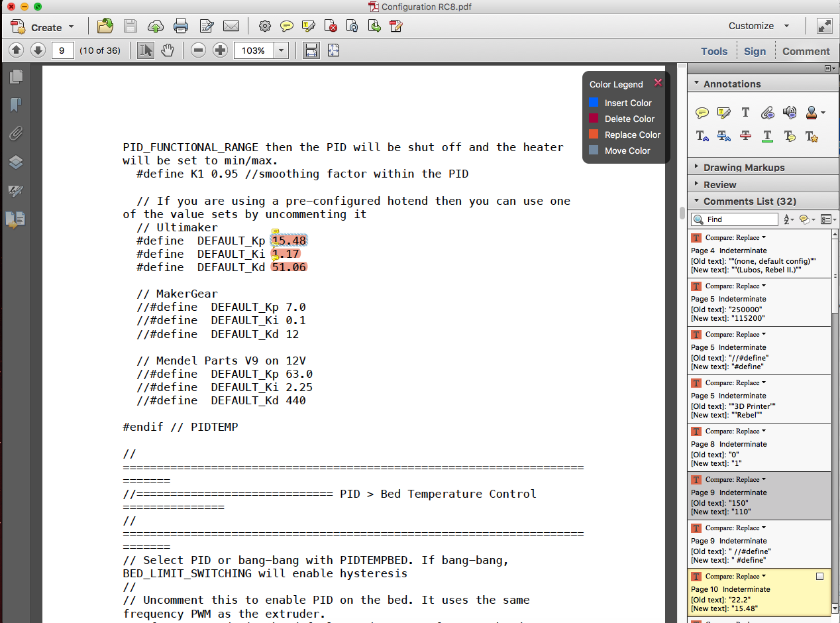Open the comment sort order dropdown

tap(788, 219)
